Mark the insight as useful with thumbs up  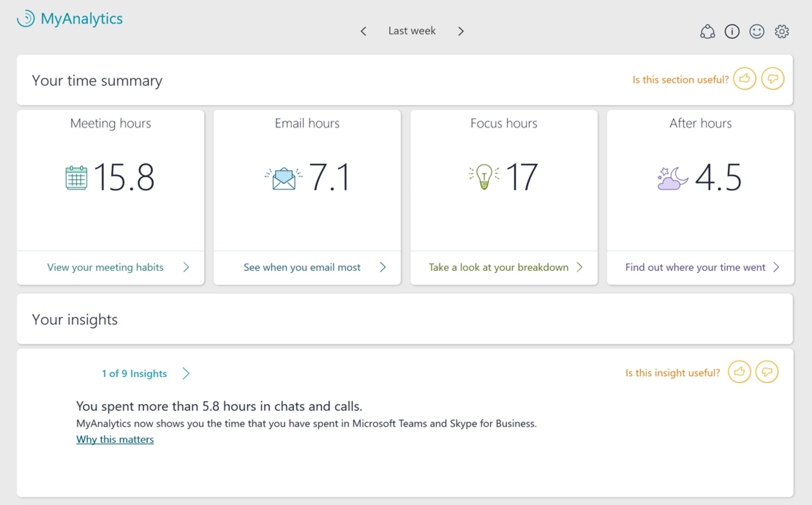(x=739, y=372)
